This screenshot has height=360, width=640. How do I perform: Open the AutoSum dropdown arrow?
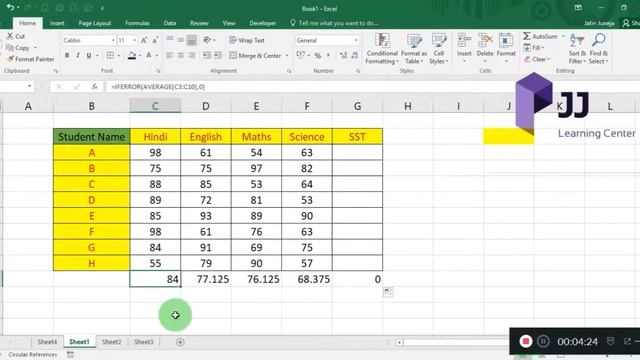coord(563,36)
